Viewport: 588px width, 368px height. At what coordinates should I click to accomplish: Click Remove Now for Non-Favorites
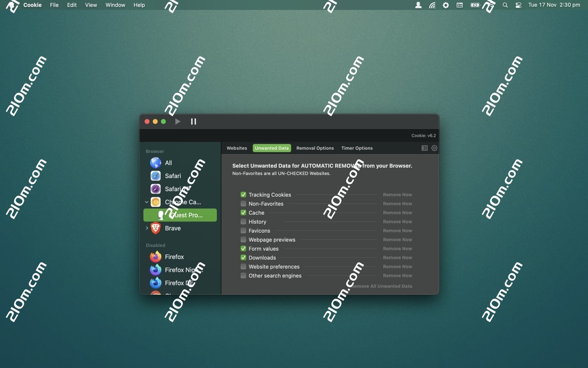tap(397, 204)
